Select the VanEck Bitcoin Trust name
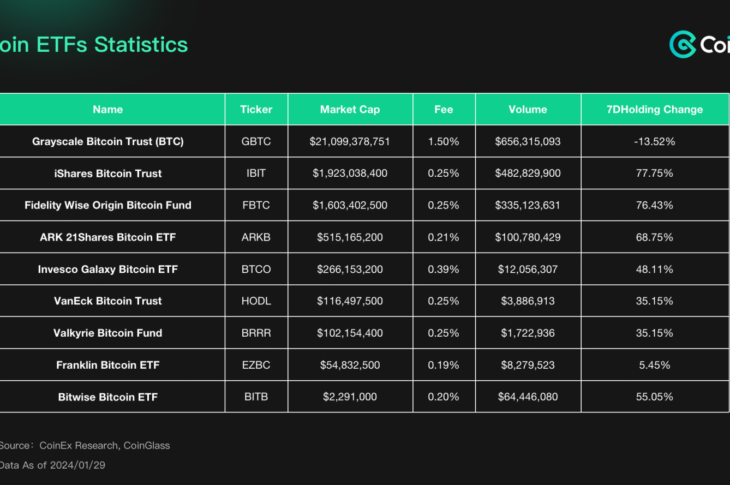 pos(108,301)
